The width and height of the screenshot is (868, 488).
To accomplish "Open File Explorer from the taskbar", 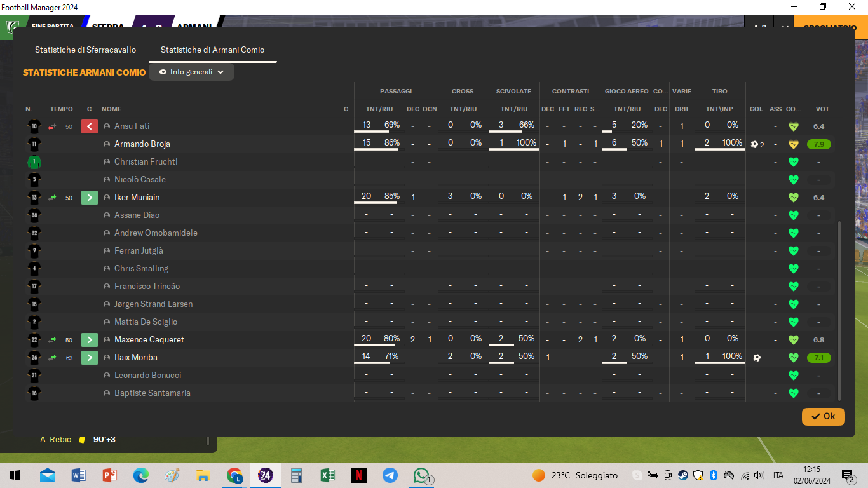I will 203,475.
